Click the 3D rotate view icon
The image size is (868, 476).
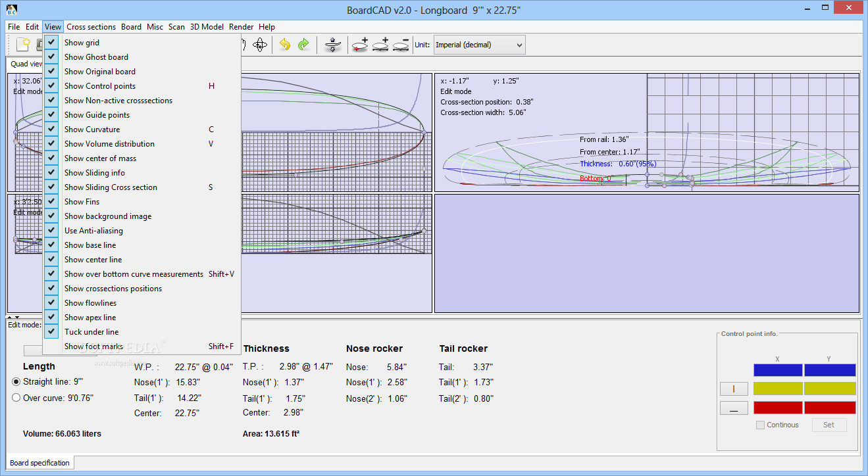pos(260,45)
